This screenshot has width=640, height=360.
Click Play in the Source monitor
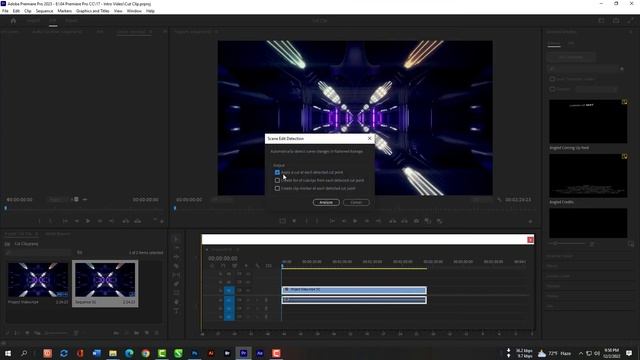click(88, 221)
